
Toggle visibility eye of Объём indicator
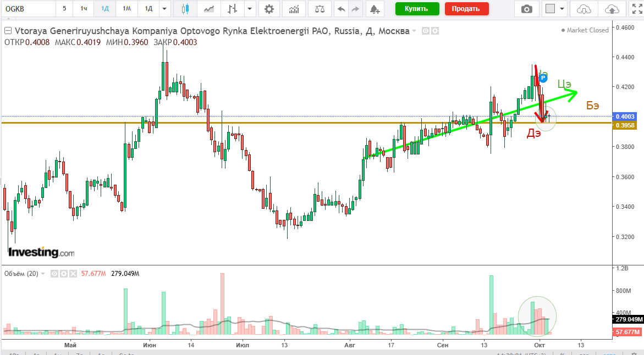click(54, 274)
